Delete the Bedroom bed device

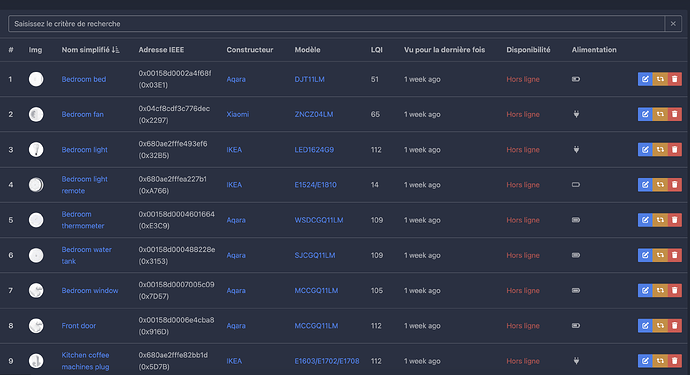675,79
